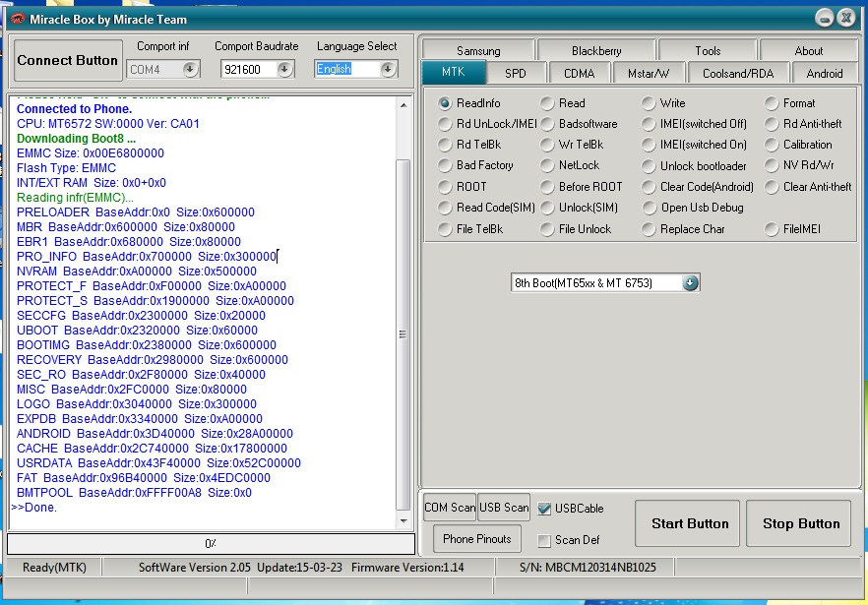Open the About tab
868x605 pixels.
[x=809, y=51]
